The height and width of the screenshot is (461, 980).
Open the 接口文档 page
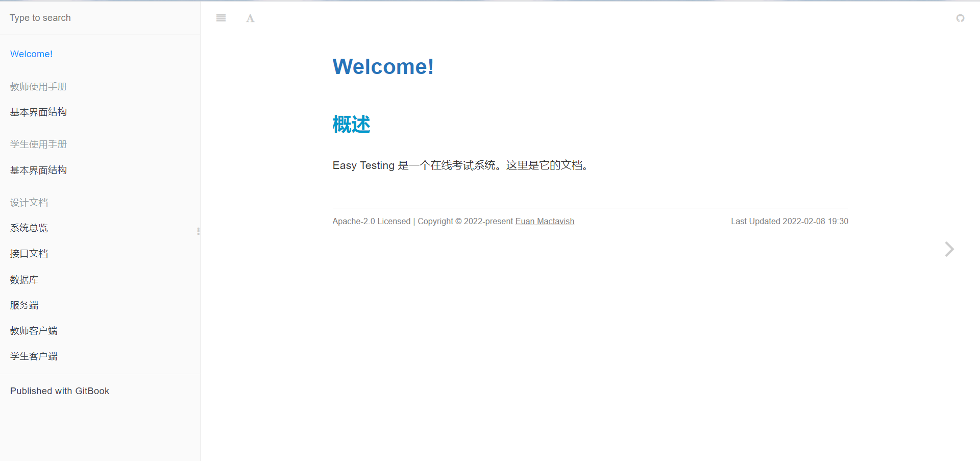pyautogui.click(x=29, y=254)
